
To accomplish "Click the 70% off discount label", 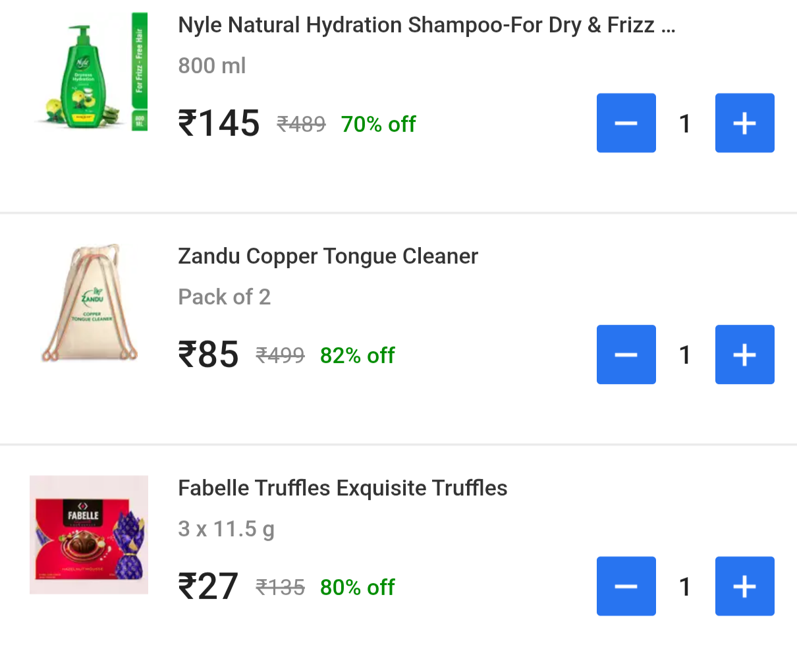I will (x=378, y=124).
